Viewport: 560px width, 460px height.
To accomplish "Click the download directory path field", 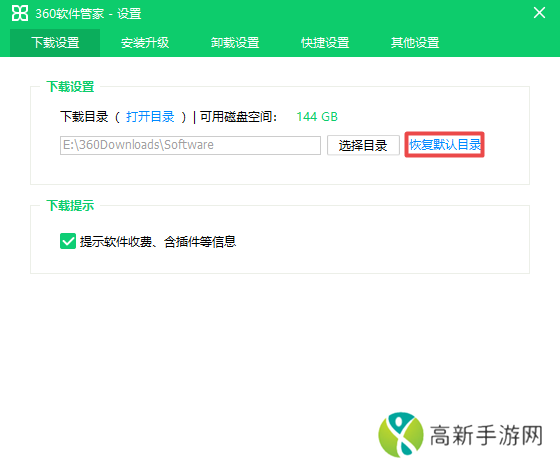I will [x=190, y=145].
